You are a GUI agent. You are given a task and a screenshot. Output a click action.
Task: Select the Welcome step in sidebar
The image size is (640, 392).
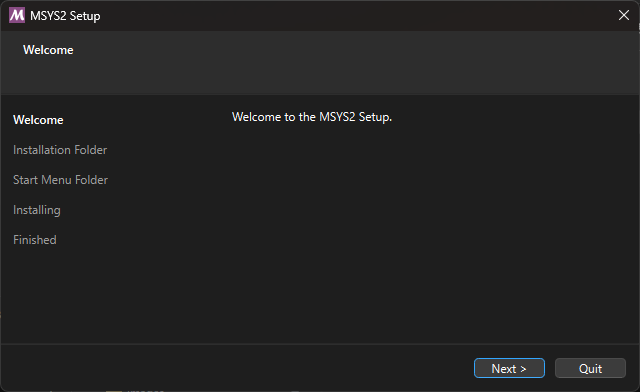(x=38, y=120)
